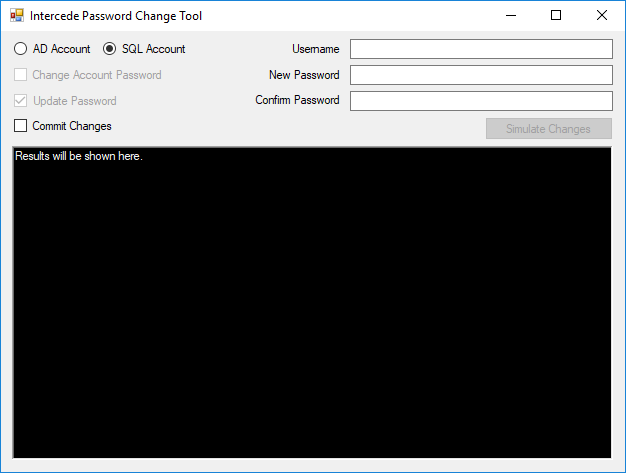Focus the New Password text field
The height and width of the screenshot is (473, 626).
coord(481,75)
